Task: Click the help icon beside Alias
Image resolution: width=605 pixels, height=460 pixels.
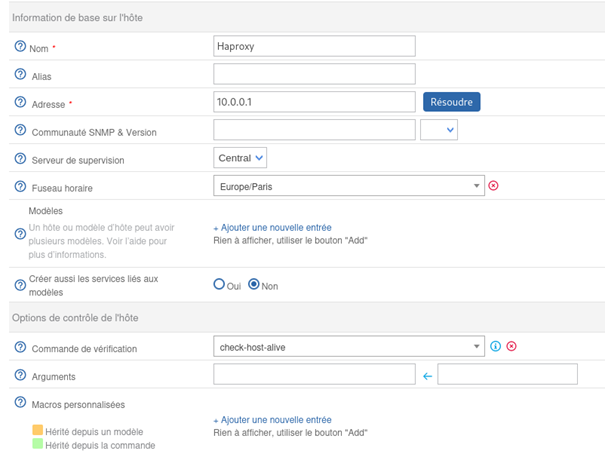Action: click(20, 74)
